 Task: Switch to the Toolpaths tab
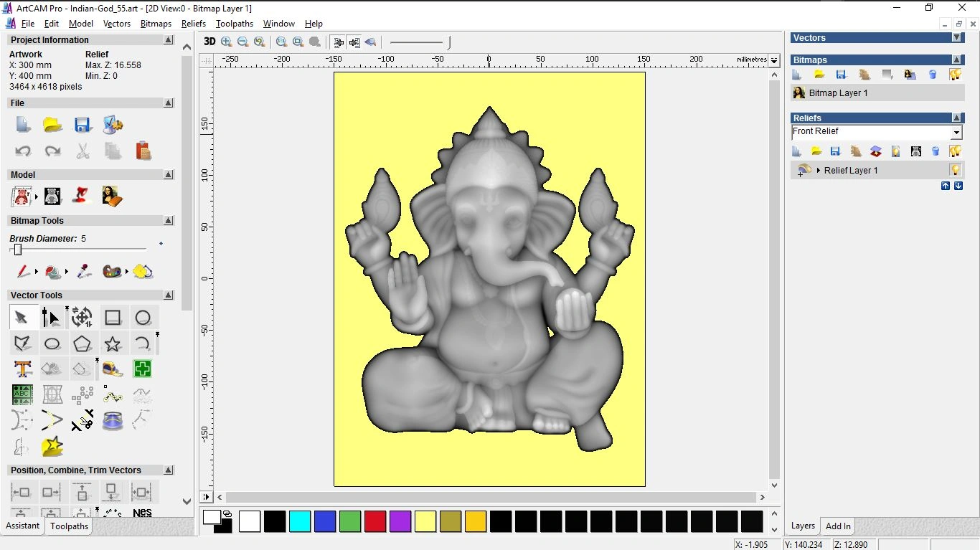click(x=69, y=526)
